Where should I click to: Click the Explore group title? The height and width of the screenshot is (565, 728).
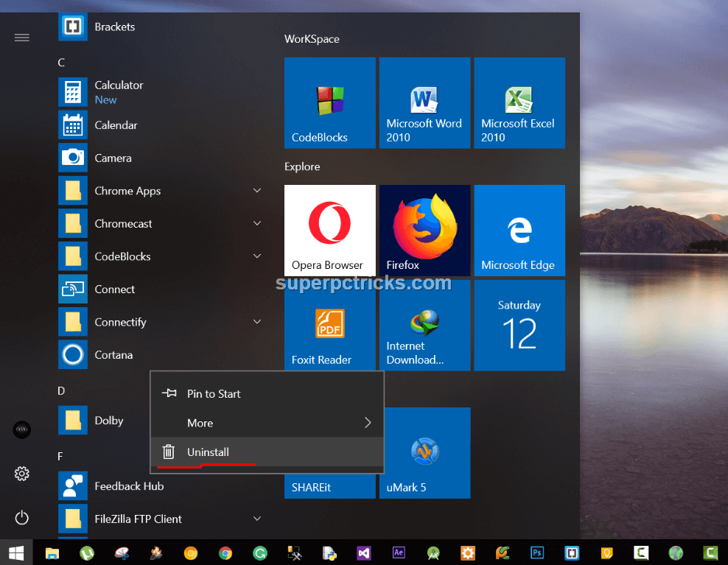coord(302,166)
